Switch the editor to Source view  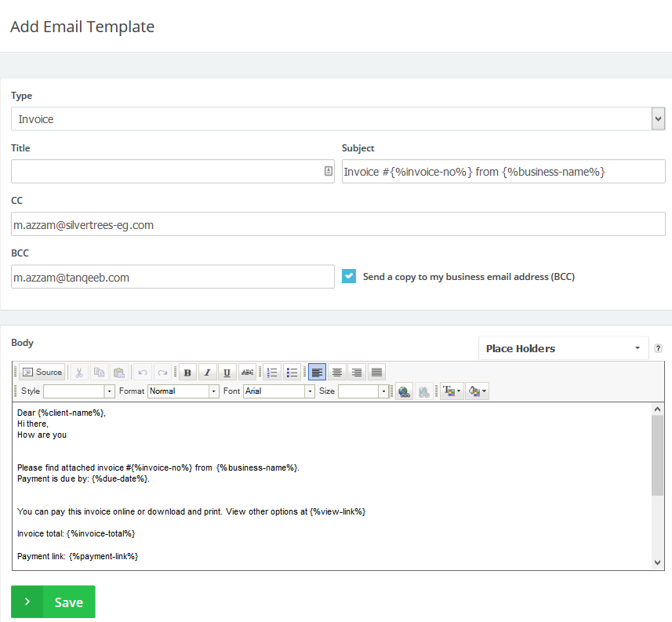click(x=42, y=372)
